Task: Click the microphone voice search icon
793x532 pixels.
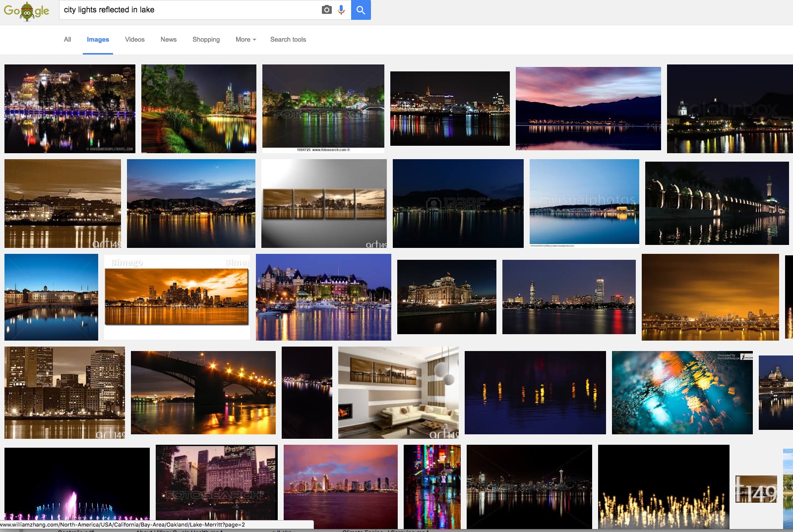Action: tap(341, 10)
